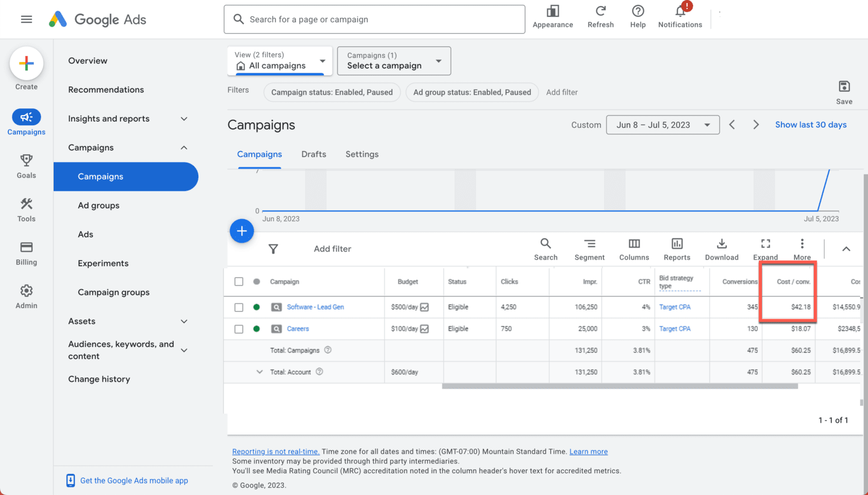Click Target CPA for Software - Lead Gen

(x=675, y=307)
